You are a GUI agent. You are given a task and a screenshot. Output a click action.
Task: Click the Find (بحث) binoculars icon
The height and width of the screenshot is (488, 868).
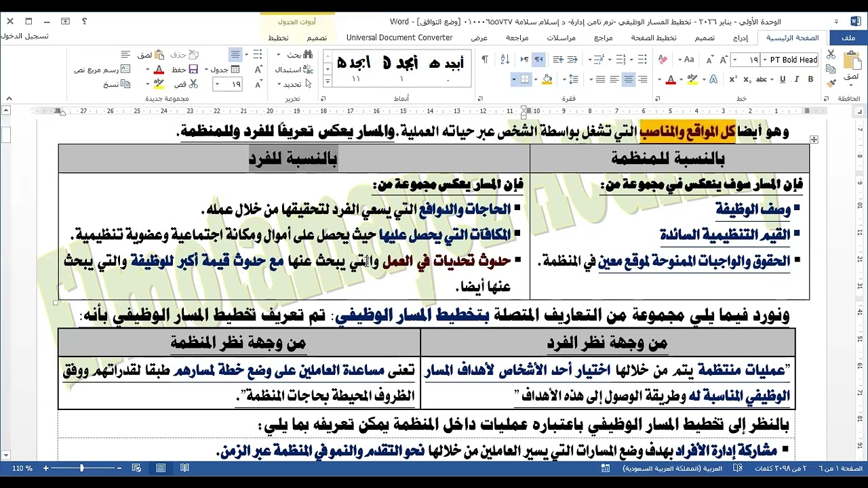[308, 54]
